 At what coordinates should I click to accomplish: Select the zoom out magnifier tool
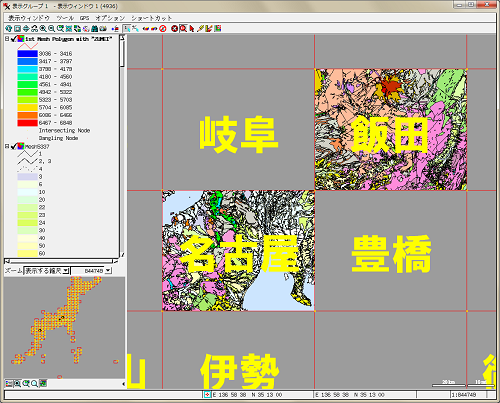click(x=51, y=29)
